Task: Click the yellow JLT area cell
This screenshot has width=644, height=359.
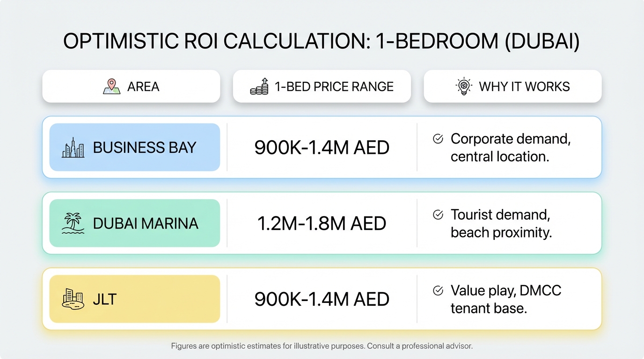Action: (135, 299)
